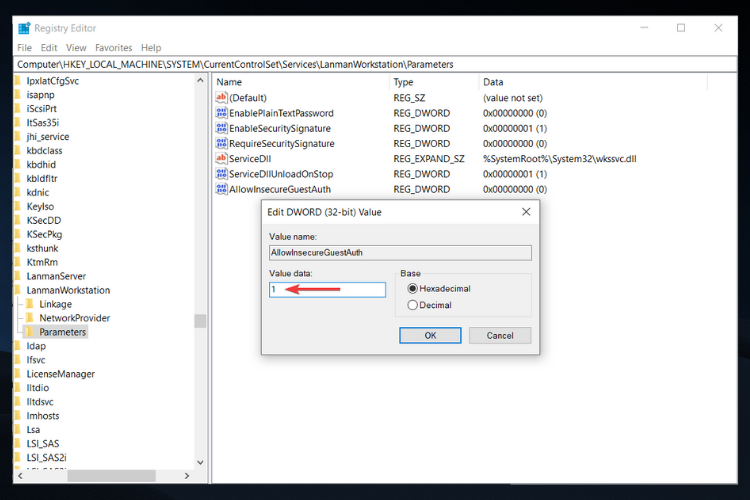Click the LicenseManager folder icon
Image resolution: width=750 pixels, height=500 pixels.
18,374
